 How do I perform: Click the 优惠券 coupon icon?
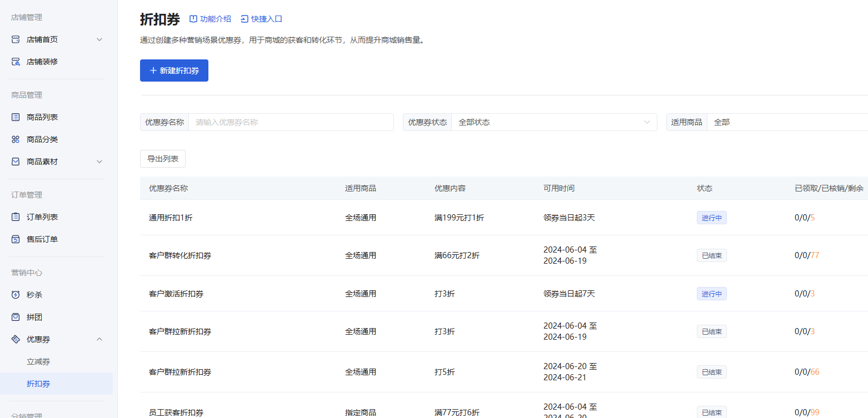[x=16, y=339]
